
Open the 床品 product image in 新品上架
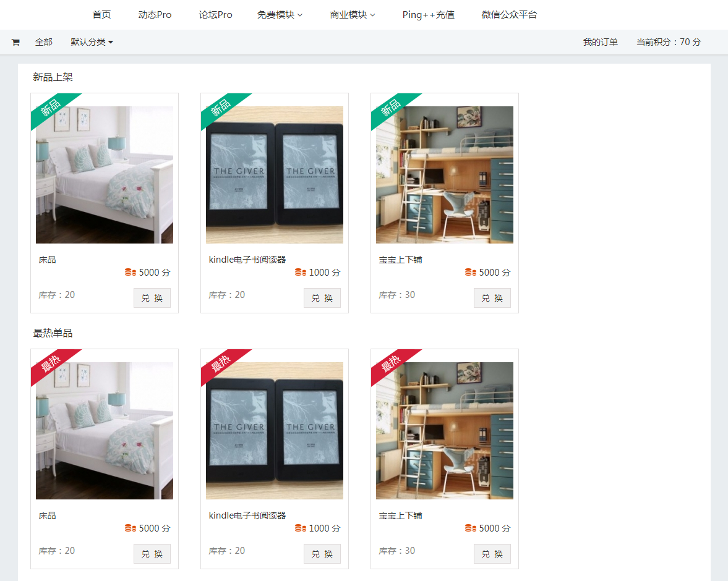[105, 175]
